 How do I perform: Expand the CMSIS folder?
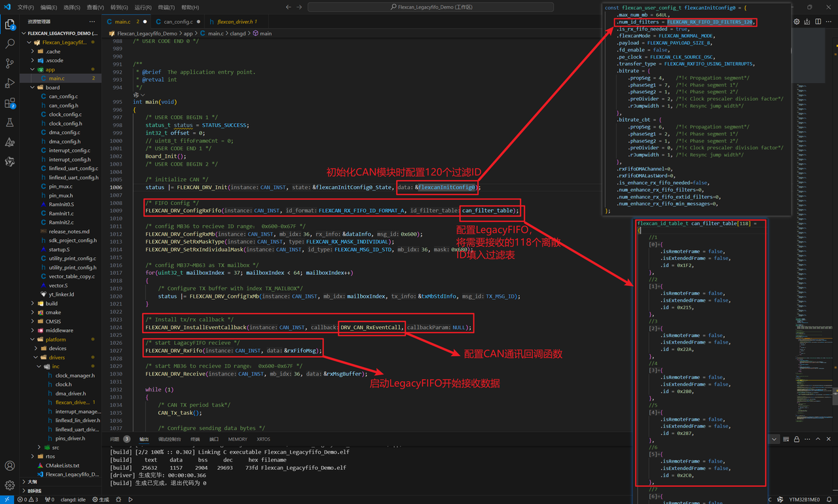[x=53, y=321]
